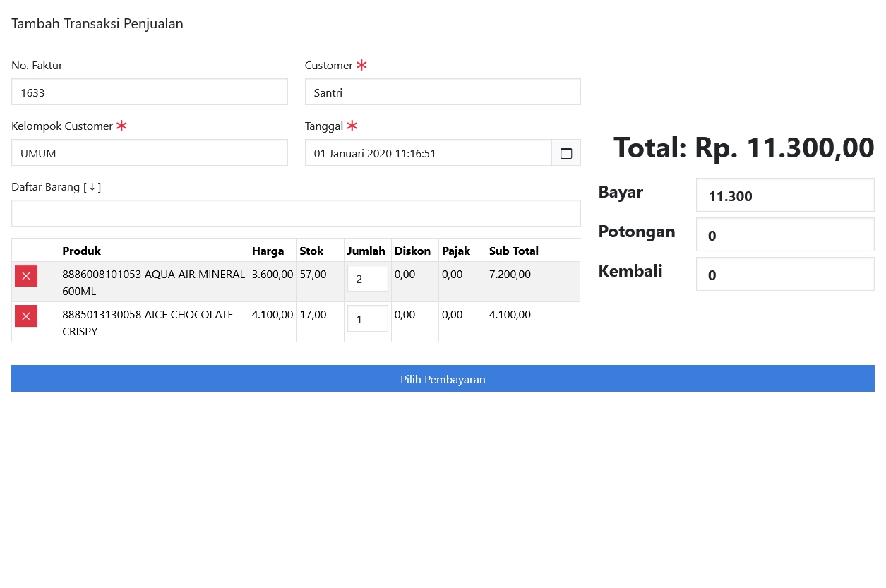
Task: Select the Potongan discount field
Action: tap(785, 235)
